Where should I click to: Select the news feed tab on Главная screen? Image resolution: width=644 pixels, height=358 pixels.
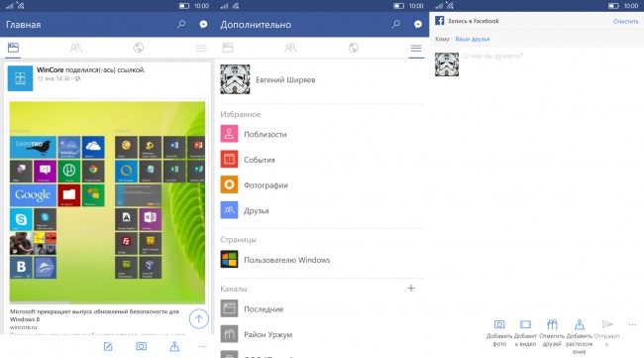pos(13,48)
